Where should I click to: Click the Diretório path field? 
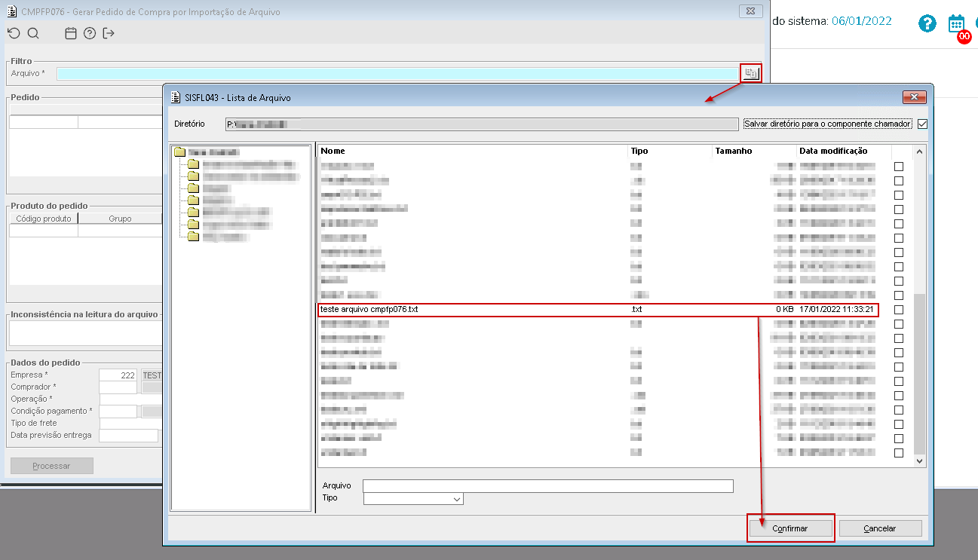tap(482, 124)
